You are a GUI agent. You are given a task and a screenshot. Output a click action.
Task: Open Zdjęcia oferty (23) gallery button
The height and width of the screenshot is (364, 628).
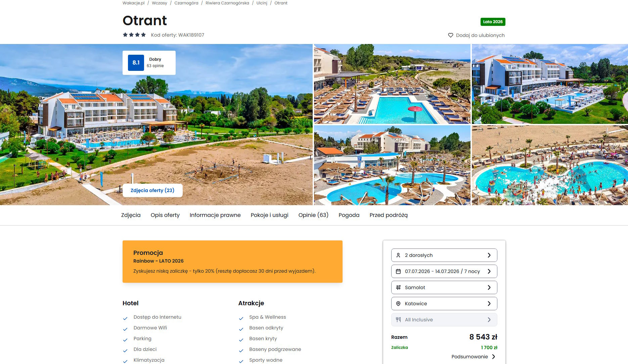click(x=152, y=190)
